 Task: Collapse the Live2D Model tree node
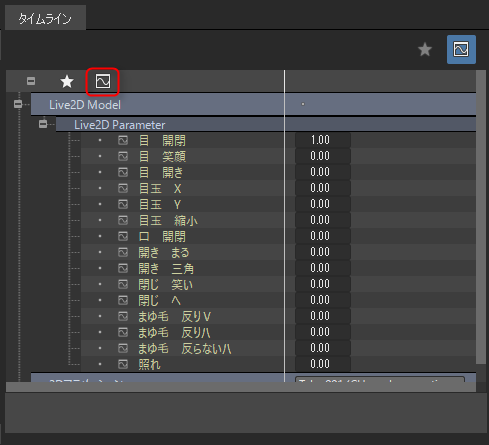point(18,104)
